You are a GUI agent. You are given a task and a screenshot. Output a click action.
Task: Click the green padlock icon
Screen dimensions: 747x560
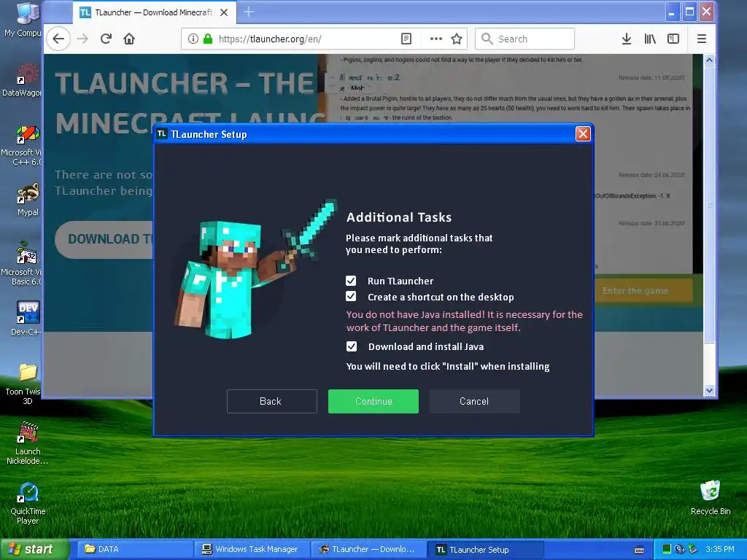[208, 39]
